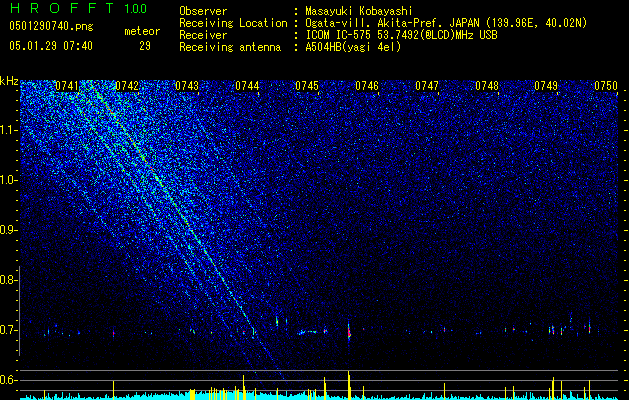Click the 0746 time marker
Image resolution: width=629 pixels, height=400 pixels.
[x=367, y=86]
